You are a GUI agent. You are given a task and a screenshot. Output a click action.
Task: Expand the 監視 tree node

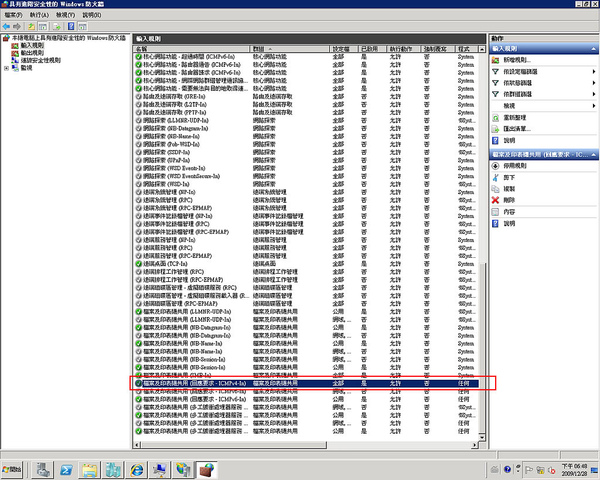(6, 68)
